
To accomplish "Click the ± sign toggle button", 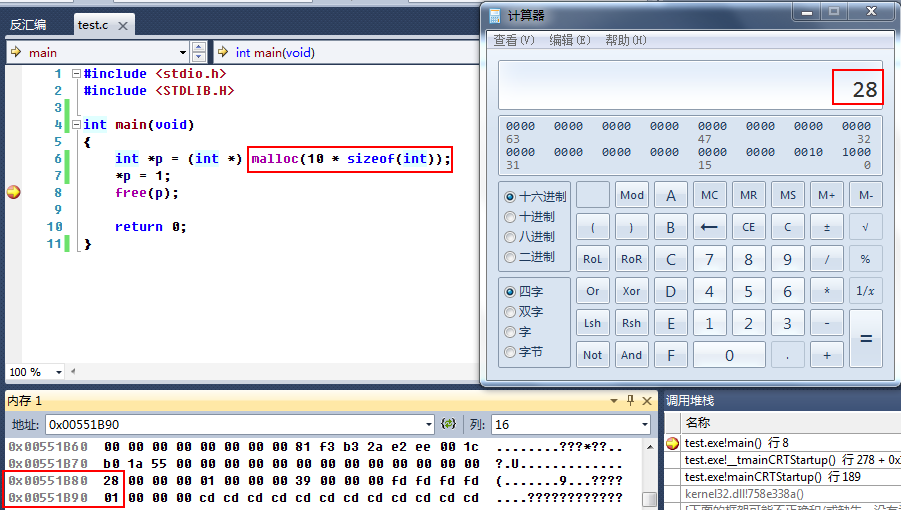I will point(826,227).
